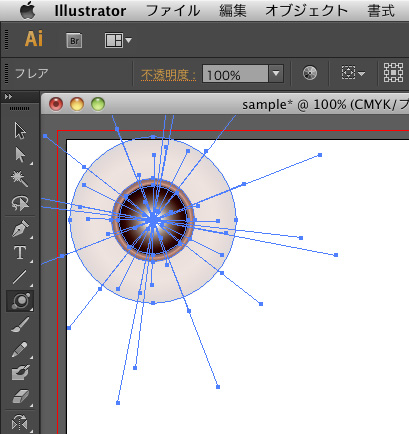Grab the control bar gripper handle
The width and height of the screenshot is (409, 434).
click(x=6, y=73)
